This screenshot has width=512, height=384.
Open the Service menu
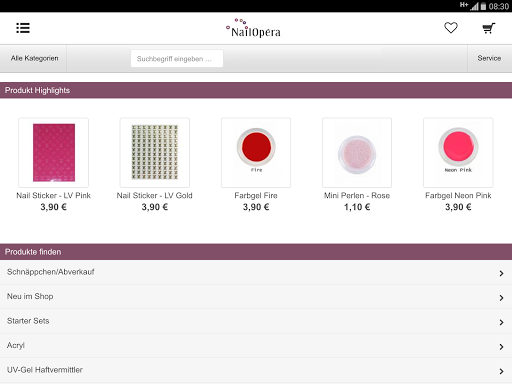[489, 58]
